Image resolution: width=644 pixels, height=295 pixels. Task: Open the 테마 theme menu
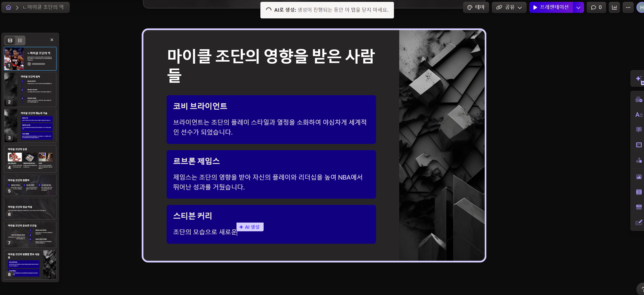[476, 8]
